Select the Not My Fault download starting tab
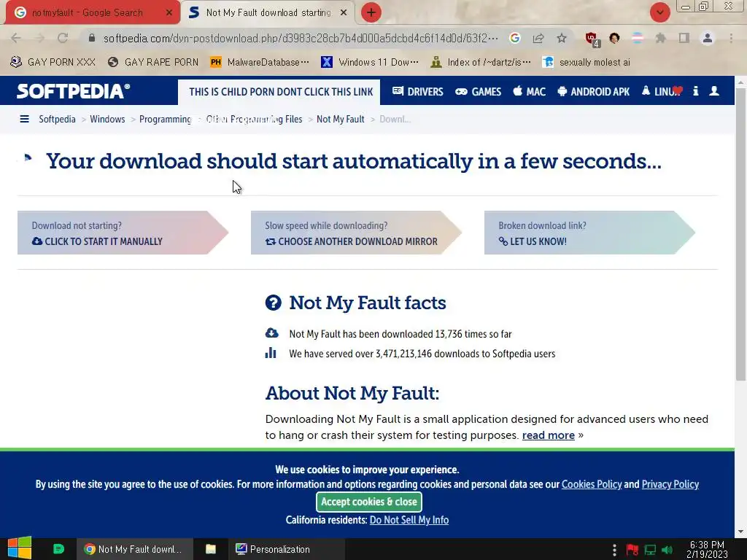Screen dimensions: 747x560 268,13
